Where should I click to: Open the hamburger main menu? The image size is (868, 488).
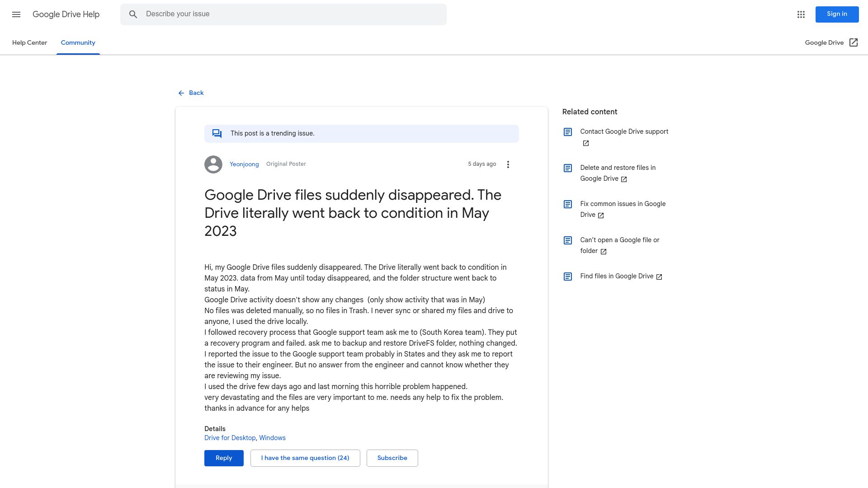[16, 14]
